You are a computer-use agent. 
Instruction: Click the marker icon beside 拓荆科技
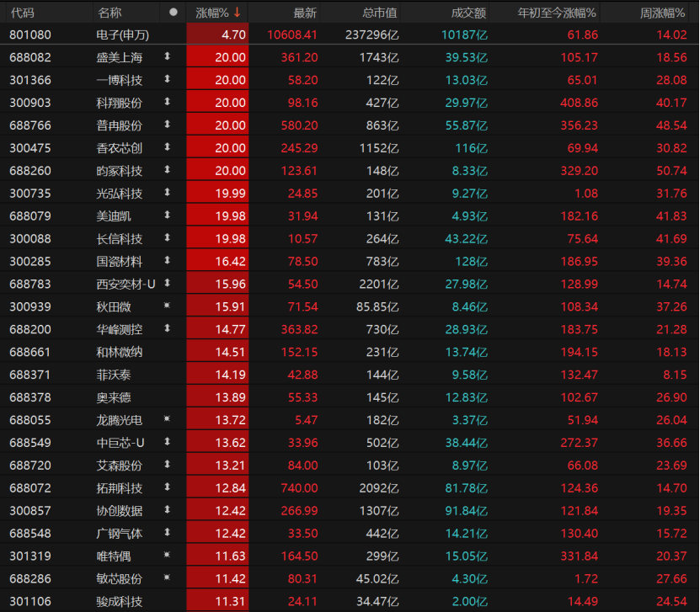[x=167, y=487]
